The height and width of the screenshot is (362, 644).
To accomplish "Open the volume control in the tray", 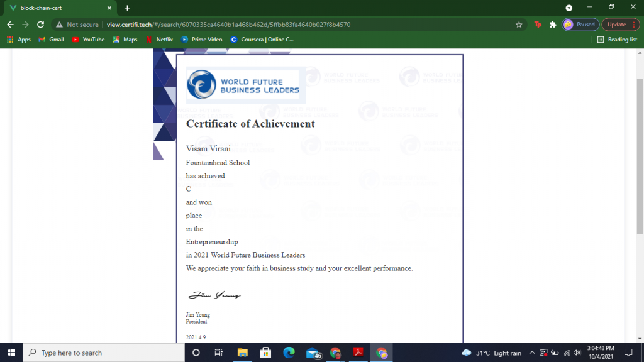I will 577,353.
